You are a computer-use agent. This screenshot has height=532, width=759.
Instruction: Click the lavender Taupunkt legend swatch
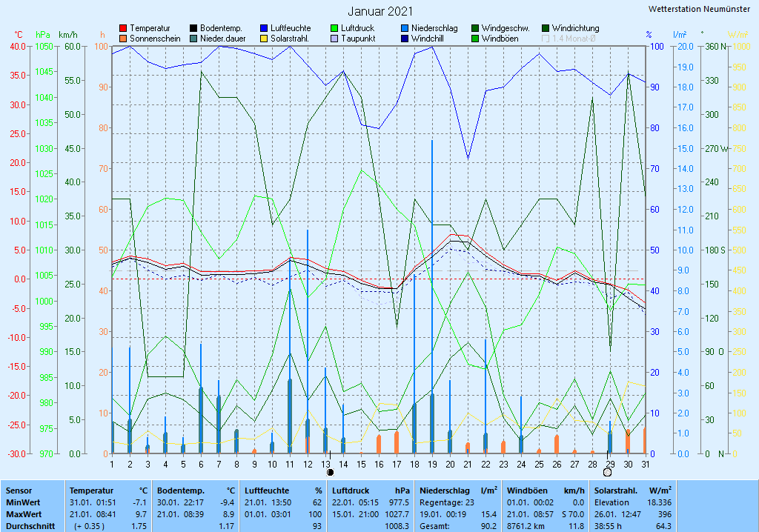tap(334, 39)
